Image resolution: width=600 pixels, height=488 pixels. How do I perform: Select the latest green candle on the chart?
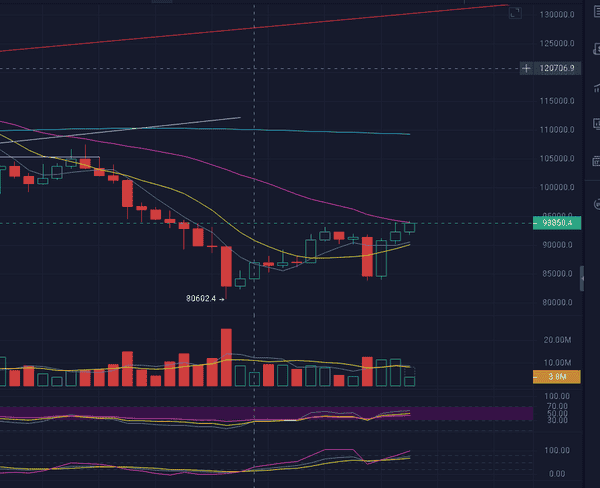(409, 227)
